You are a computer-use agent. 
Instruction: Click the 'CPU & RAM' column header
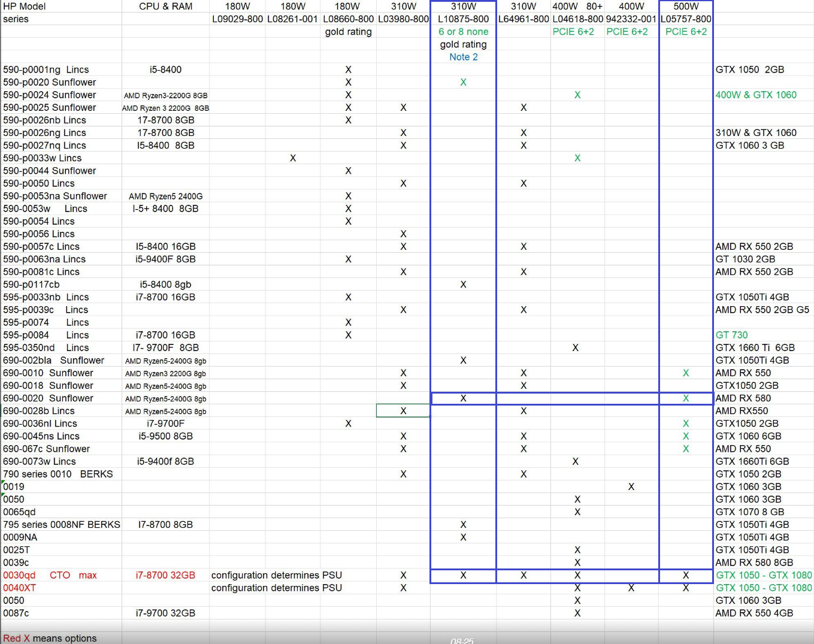point(165,6)
